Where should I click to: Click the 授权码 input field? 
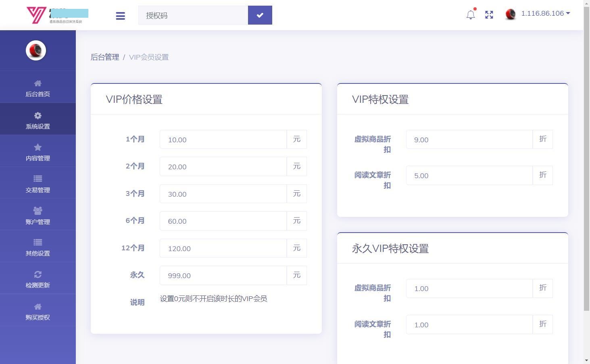pyautogui.click(x=193, y=15)
